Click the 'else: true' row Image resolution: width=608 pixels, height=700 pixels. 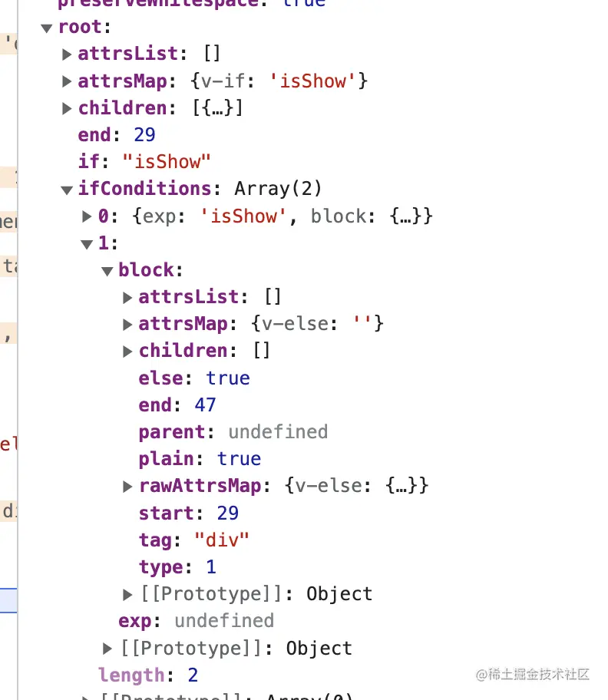coord(194,378)
